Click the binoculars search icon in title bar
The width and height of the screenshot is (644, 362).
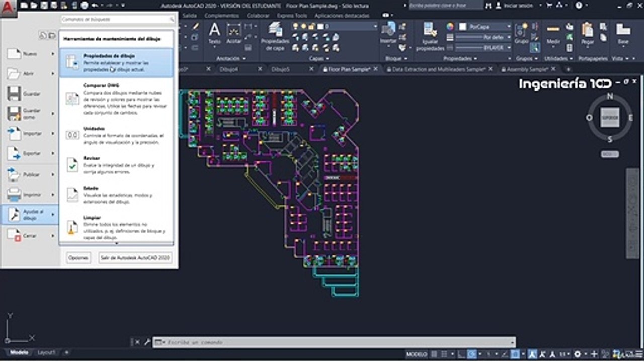(488, 5)
